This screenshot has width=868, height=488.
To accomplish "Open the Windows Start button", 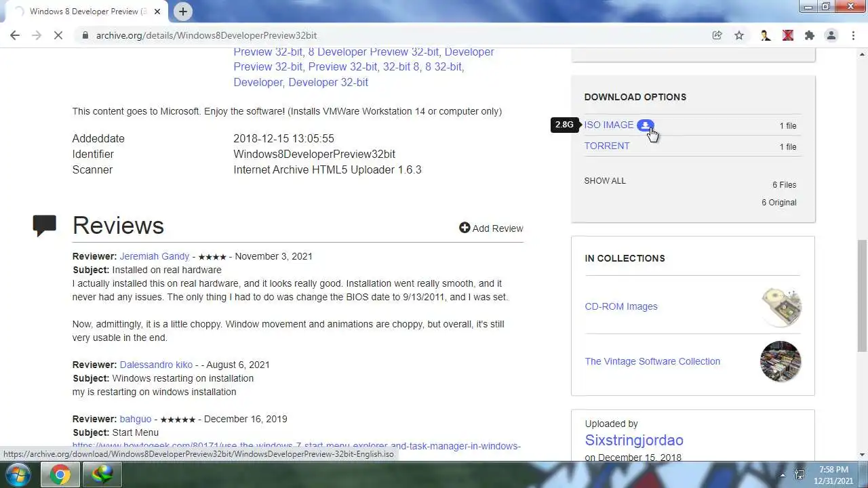I will (18, 474).
